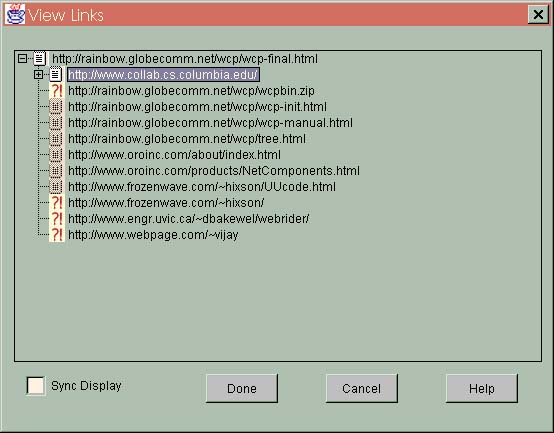Expand the collab.cs.columbia.edu node
The width and height of the screenshot is (554, 433).
[x=38, y=75]
